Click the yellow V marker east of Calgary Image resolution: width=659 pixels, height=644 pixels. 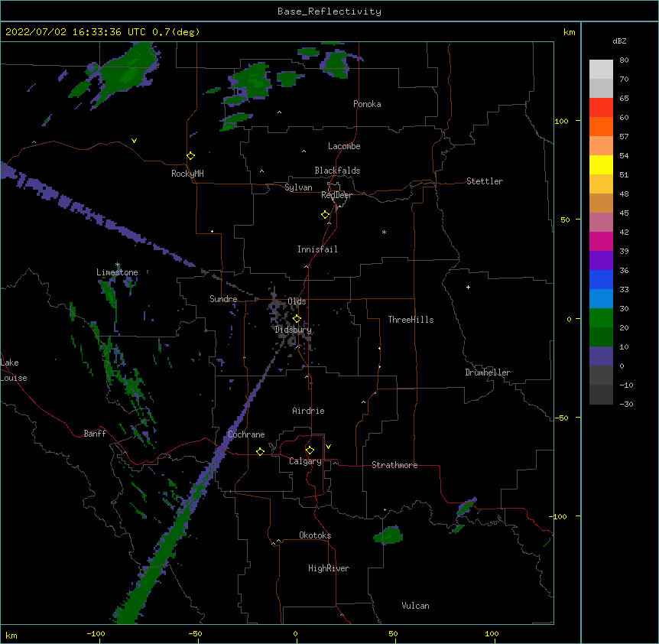[x=328, y=447]
